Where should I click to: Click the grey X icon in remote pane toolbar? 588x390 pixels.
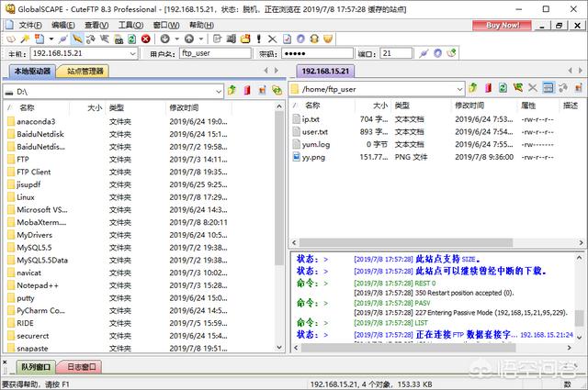coord(533,88)
